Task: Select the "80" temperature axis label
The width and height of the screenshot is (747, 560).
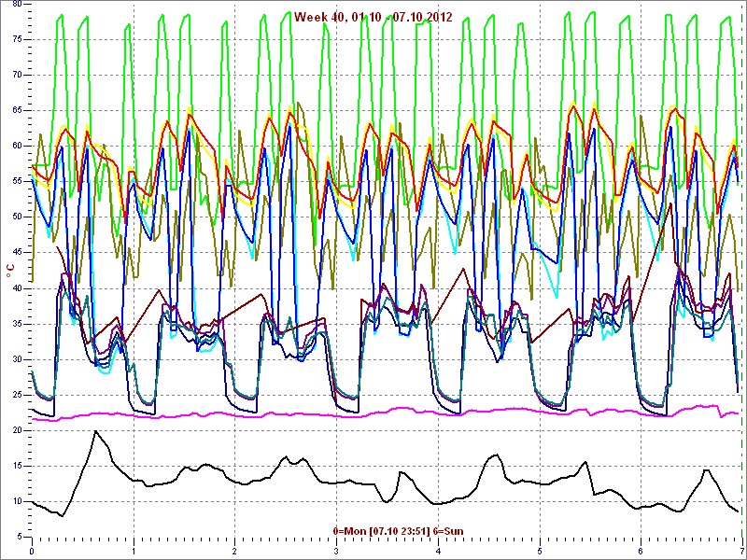Action: [x=17, y=5]
